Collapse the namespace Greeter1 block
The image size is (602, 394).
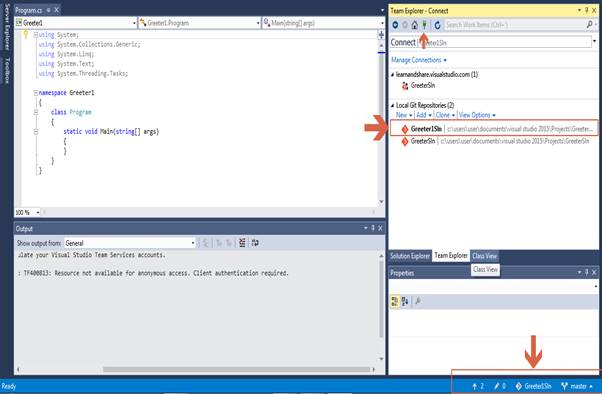35,93
